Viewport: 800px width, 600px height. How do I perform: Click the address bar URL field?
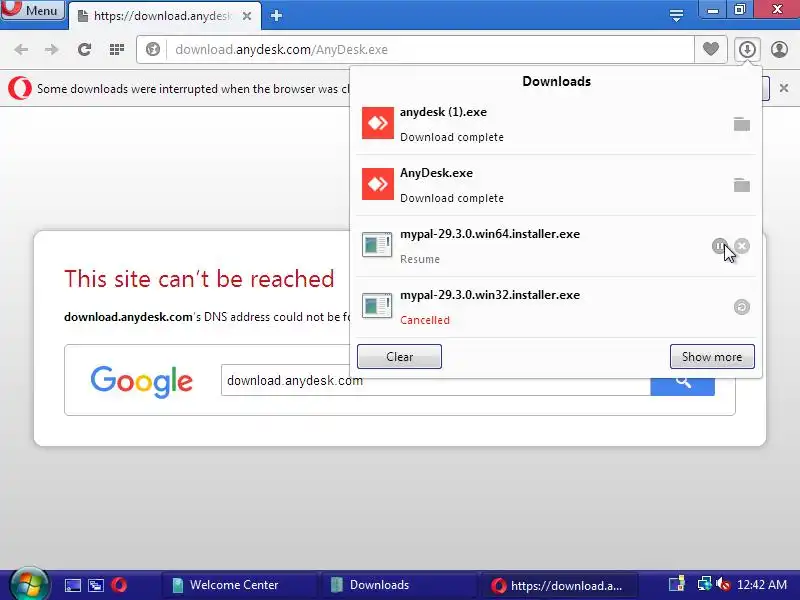[x=430, y=49]
